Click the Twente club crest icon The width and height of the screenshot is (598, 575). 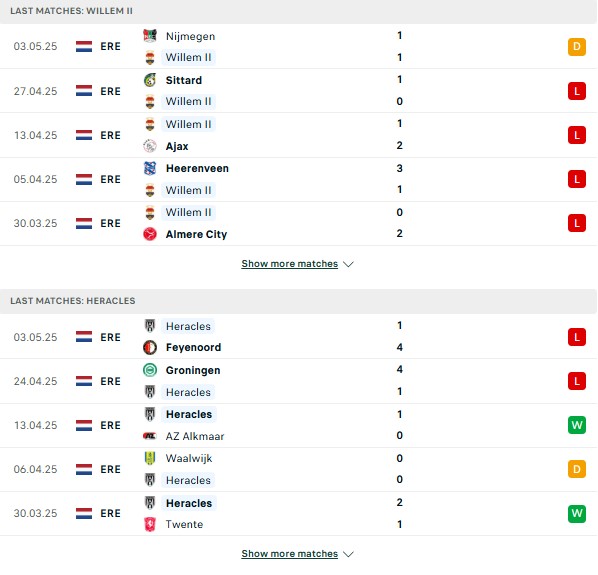coord(150,524)
